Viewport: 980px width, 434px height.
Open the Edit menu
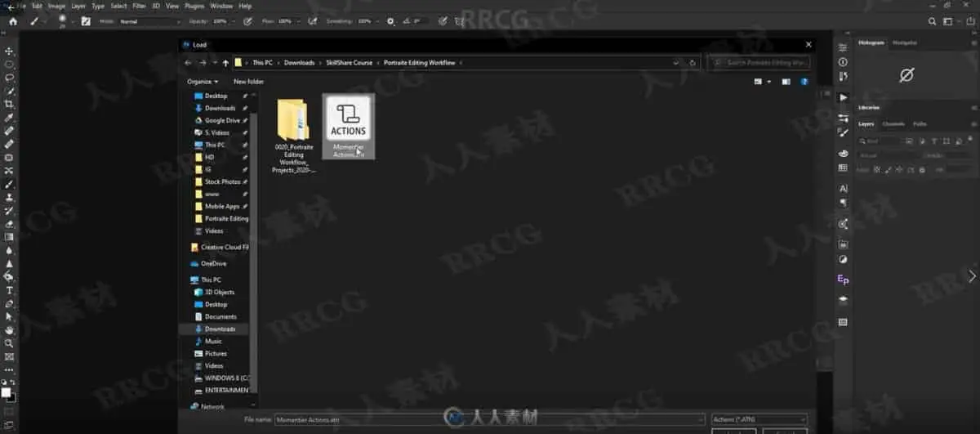37,6
